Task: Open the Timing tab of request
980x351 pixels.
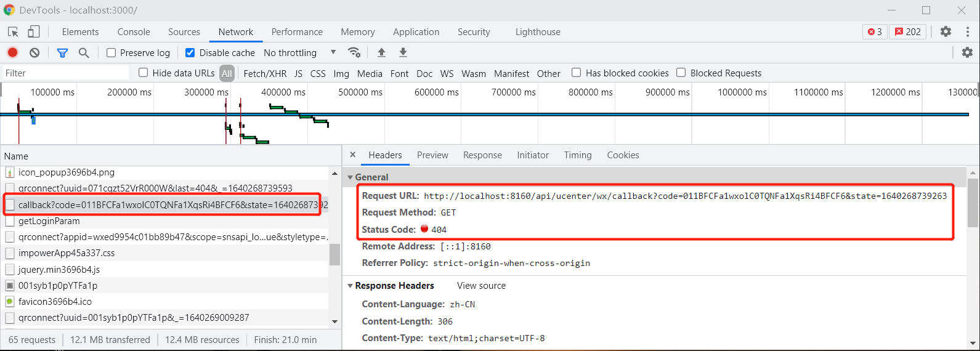Action: [577, 155]
